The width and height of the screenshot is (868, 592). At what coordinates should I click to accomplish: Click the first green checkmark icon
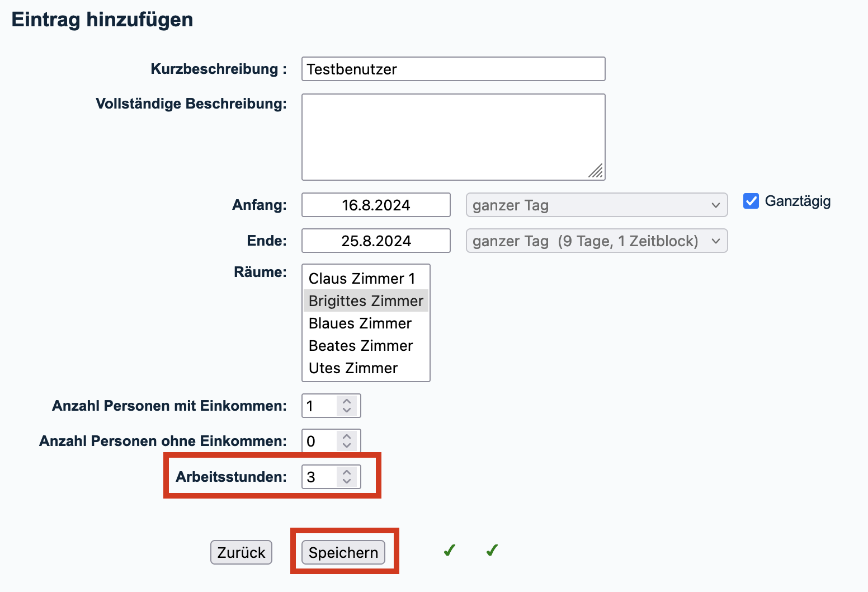(449, 551)
